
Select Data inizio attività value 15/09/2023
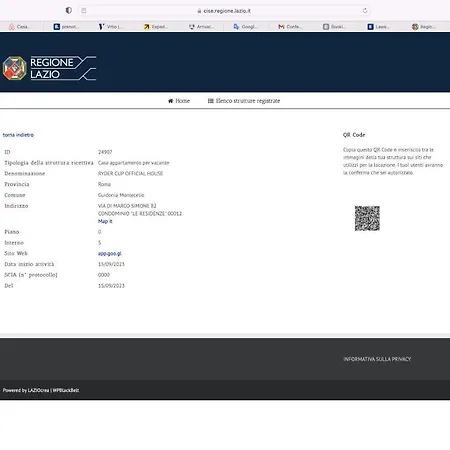[111, 264]
